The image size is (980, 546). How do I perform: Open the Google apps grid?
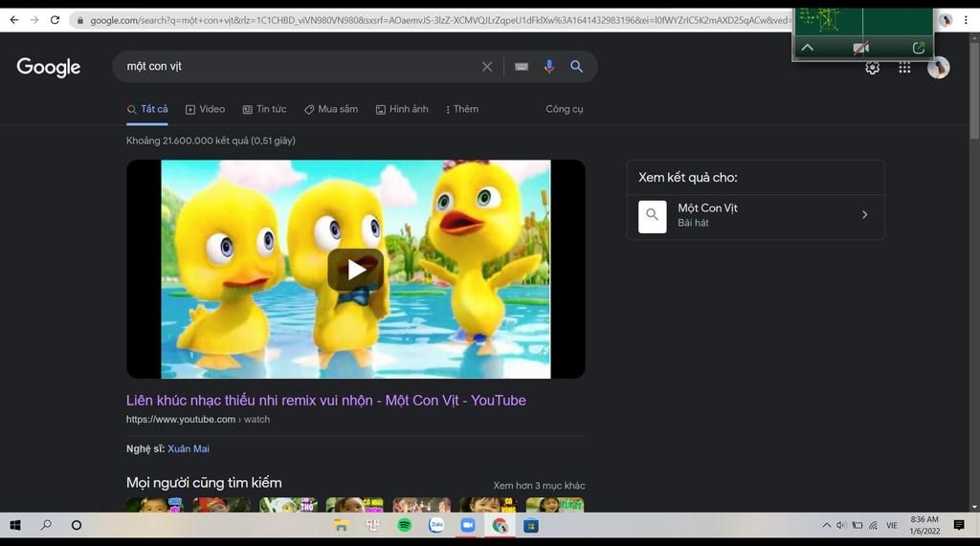pos(904,68)
